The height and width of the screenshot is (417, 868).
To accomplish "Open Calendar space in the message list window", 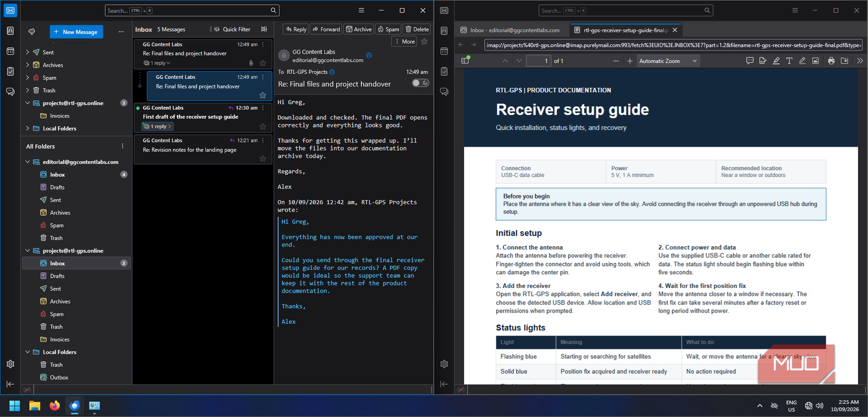I will (x=11, y=51).
